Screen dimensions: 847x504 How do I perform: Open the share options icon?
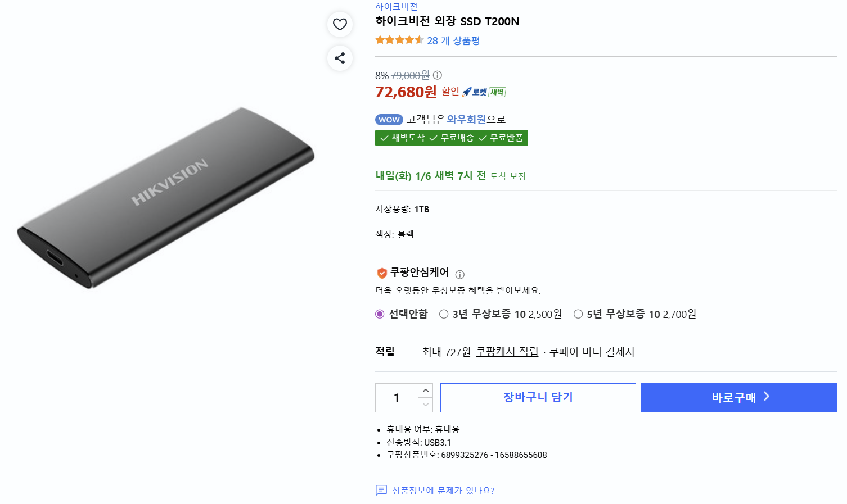coord(340,58)
